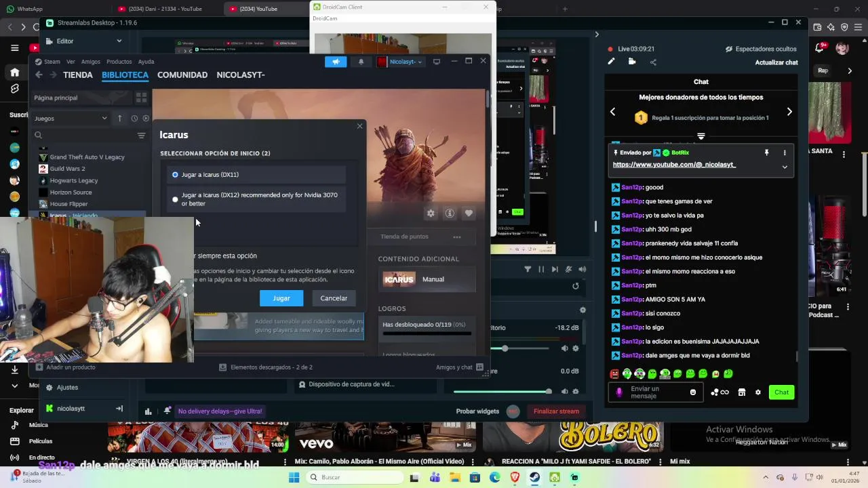Viewport: 868px width, 488px height.
Task: Click the refresh icon in Streamlabs panel
Action: click(576, 286)
